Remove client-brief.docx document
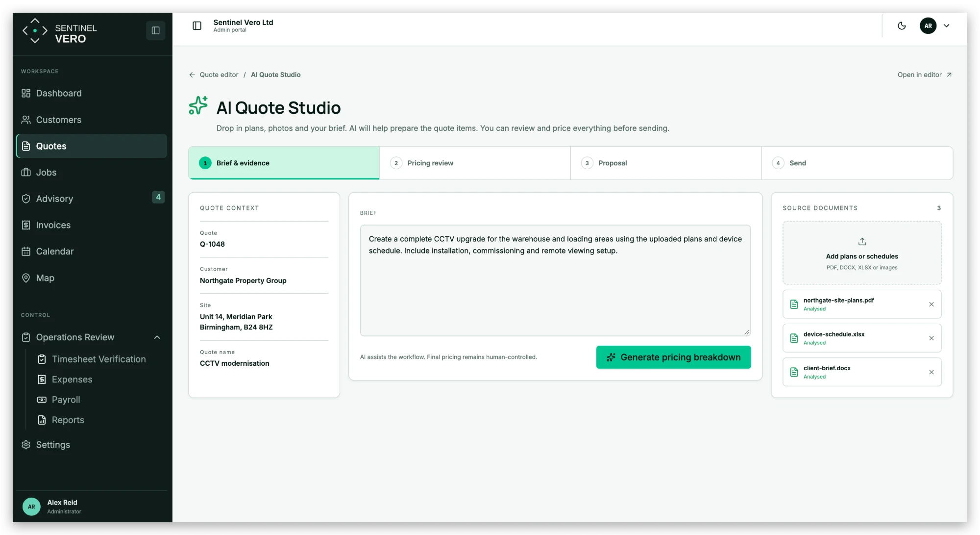 [931, 372]
